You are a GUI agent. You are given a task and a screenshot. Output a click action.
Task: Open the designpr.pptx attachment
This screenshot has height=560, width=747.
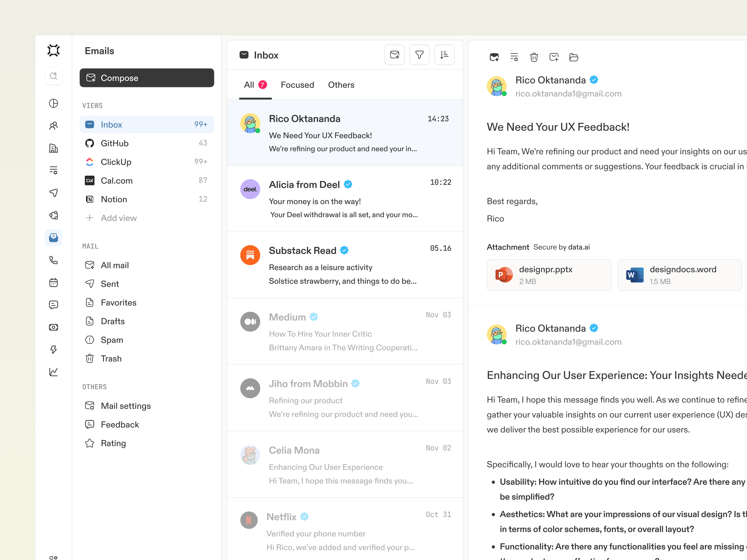(x=548, y=275)
